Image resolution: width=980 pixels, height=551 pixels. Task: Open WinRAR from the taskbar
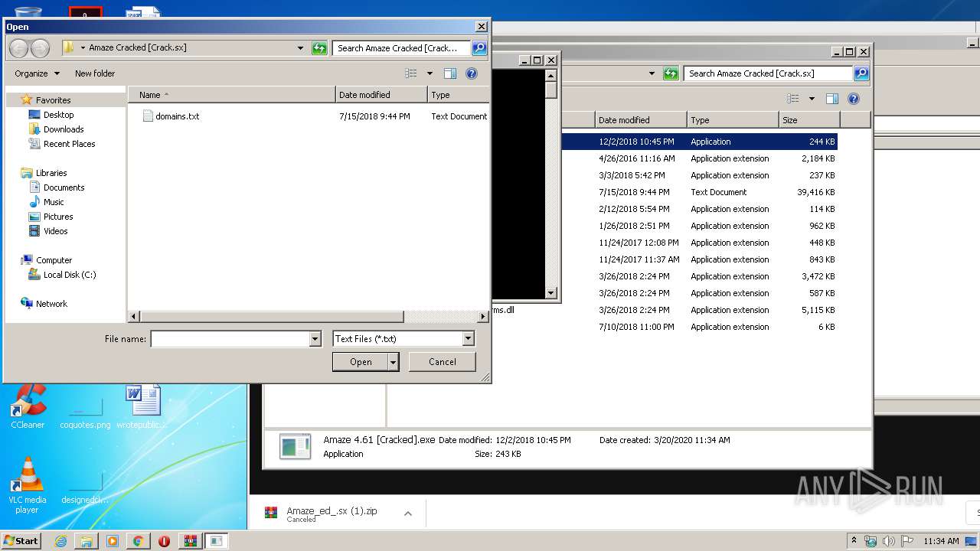point(190,541)
